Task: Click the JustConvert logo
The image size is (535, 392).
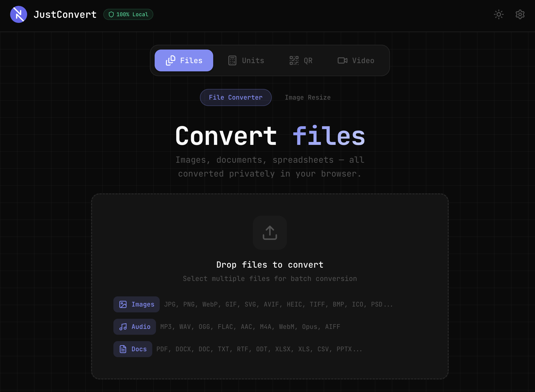Action: (x=18, y=14)
